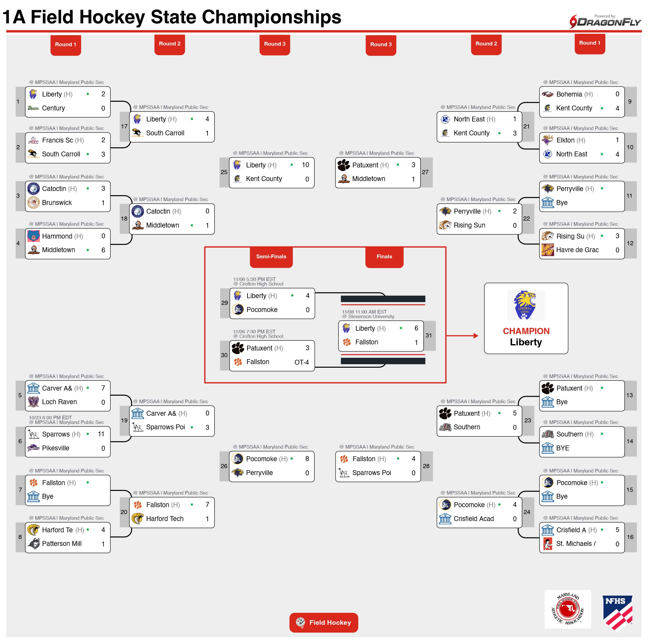Click Hammond bear logo in game 4
This screenshot has height=644, width=651.
click(33, 236)
